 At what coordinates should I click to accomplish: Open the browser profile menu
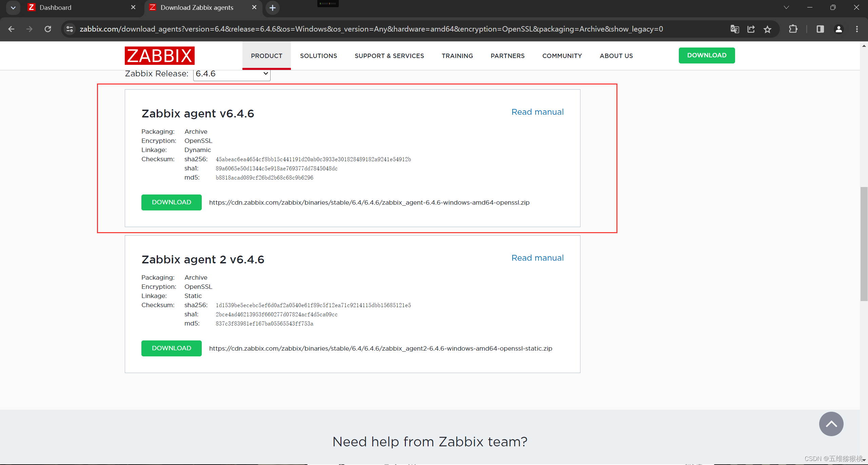pos(839,29)
